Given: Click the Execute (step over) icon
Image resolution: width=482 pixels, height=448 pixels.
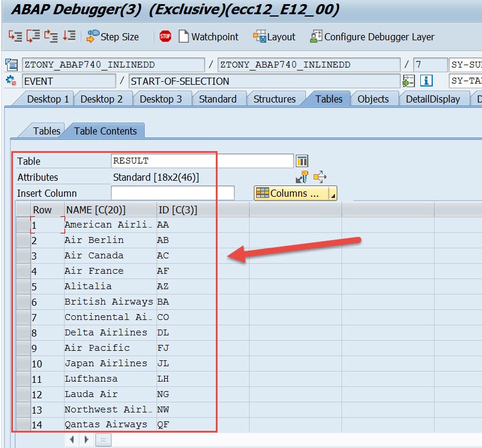Looking at the screenshot, I should click(33, 36).
